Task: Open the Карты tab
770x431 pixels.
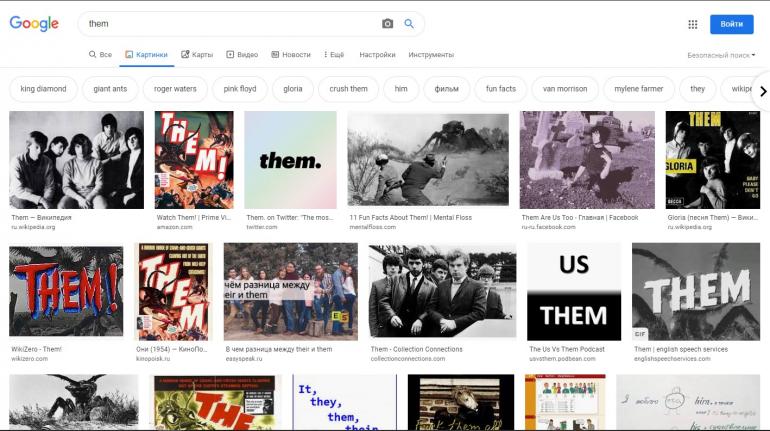Action: tap(197, 54)
